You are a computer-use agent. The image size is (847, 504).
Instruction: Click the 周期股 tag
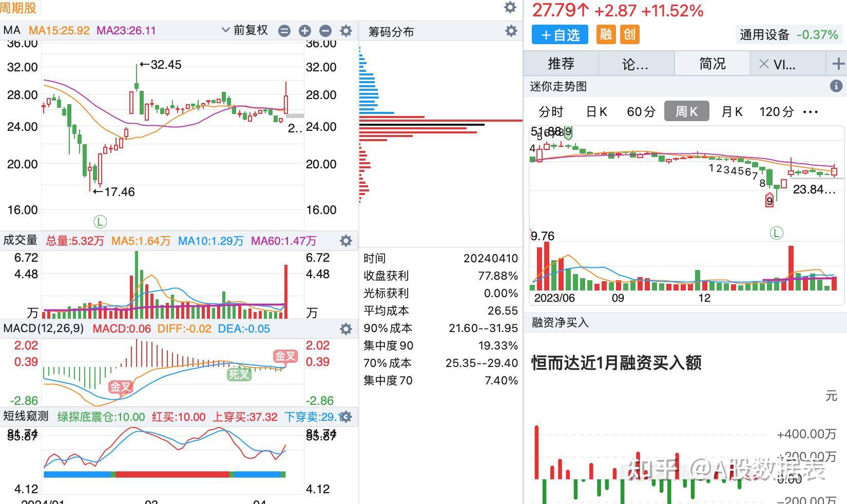18,8
